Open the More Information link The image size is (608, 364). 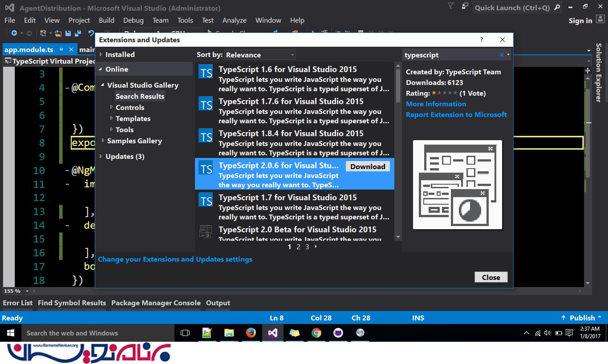[x=436, y=104]
